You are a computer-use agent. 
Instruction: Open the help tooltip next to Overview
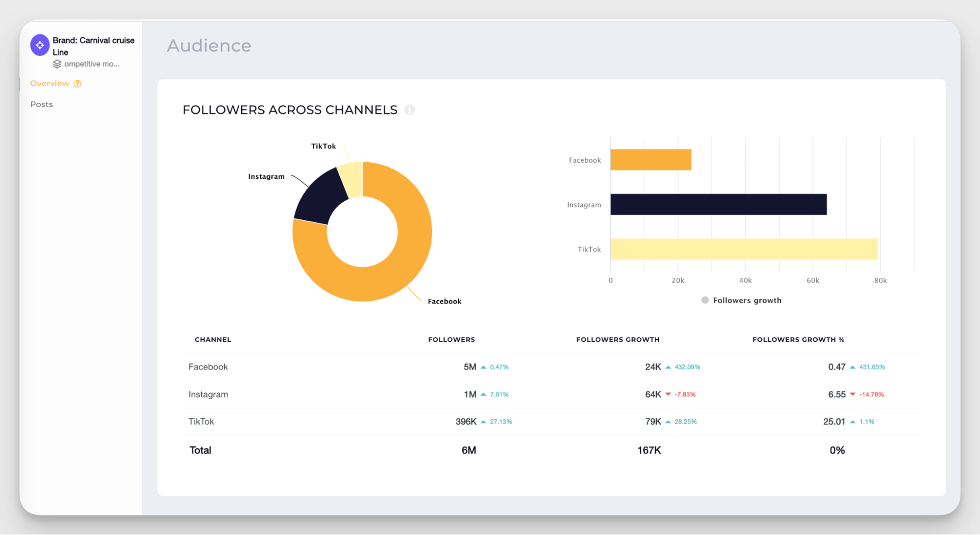pos(77,84)
